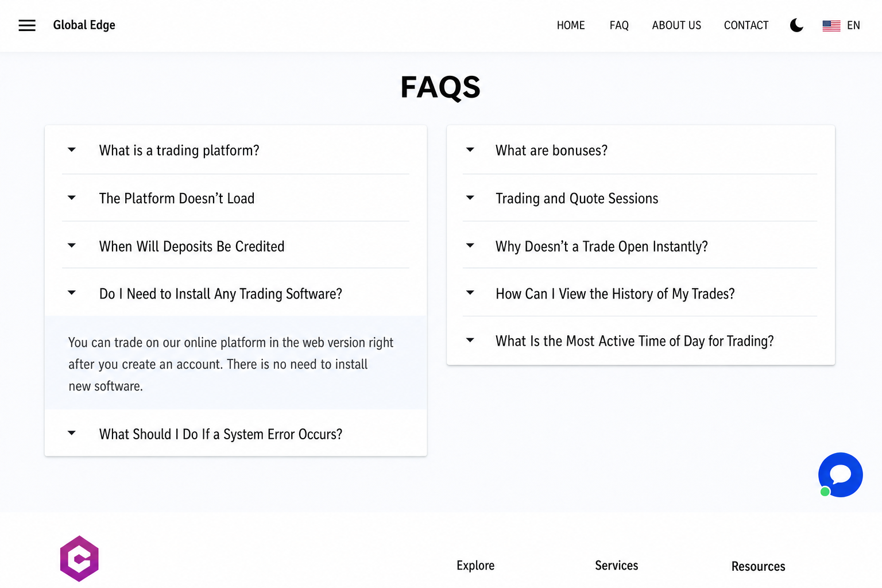Viewport: 882px width, 588px height.
Task: Click 'The Platform Doesn't Load' question text
Action: pyautogui.click(x=177, y=198)
